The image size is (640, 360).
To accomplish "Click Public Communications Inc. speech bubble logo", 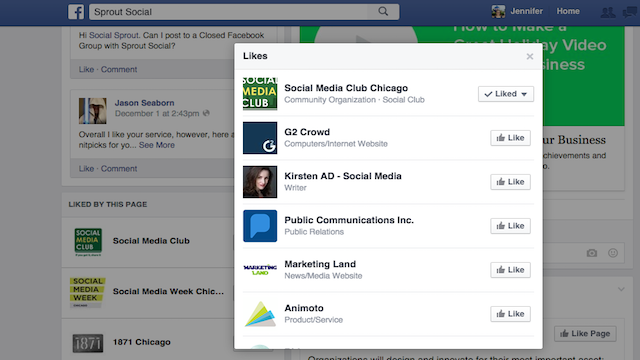I will 260,226.
